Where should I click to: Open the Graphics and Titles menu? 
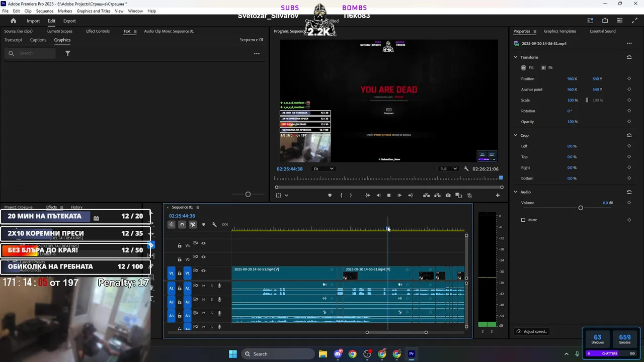(94, 11)
